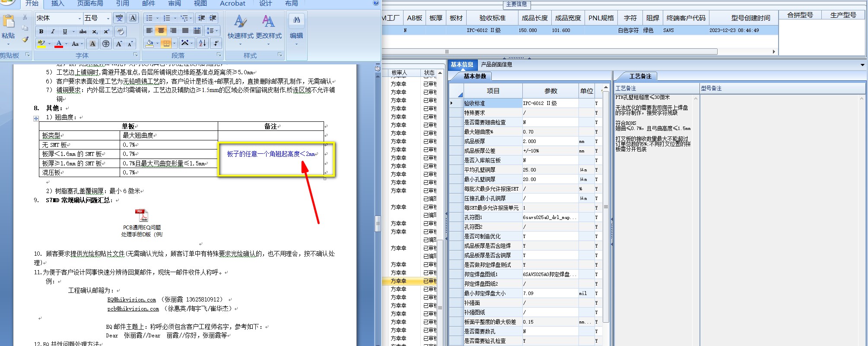Screen dimensions: 868x346
Task: Expand the Font dialog launcher (字体)
Action: [135, 55]
